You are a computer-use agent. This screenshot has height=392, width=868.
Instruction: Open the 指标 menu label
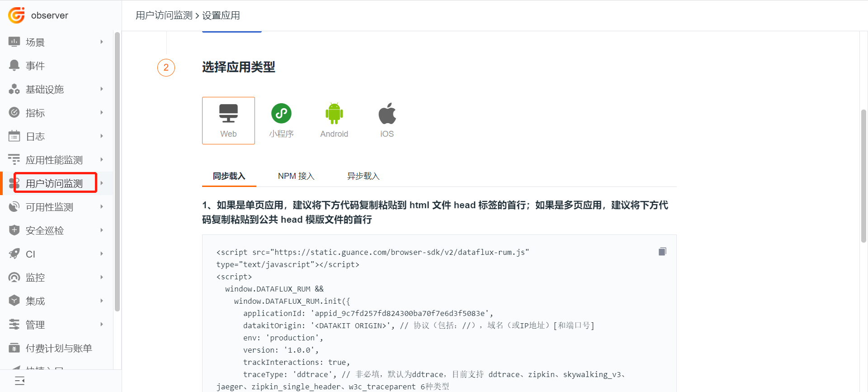coord(35,113)
